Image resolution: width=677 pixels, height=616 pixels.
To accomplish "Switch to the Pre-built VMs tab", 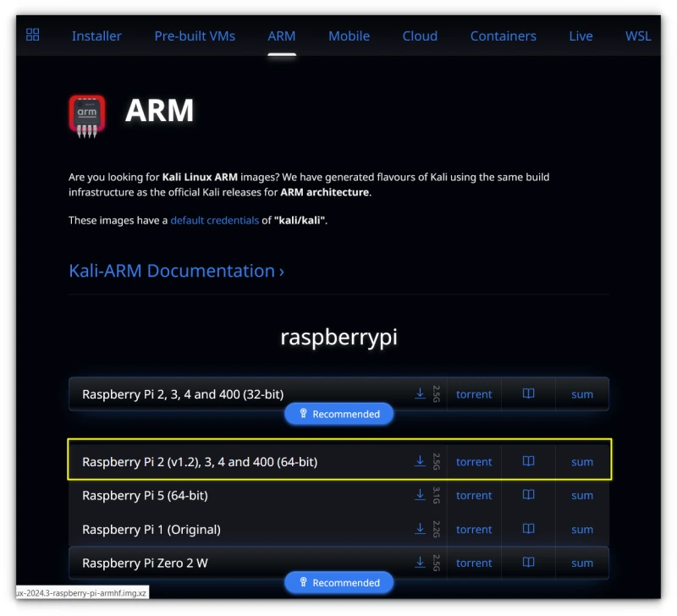I will (195, 36).
